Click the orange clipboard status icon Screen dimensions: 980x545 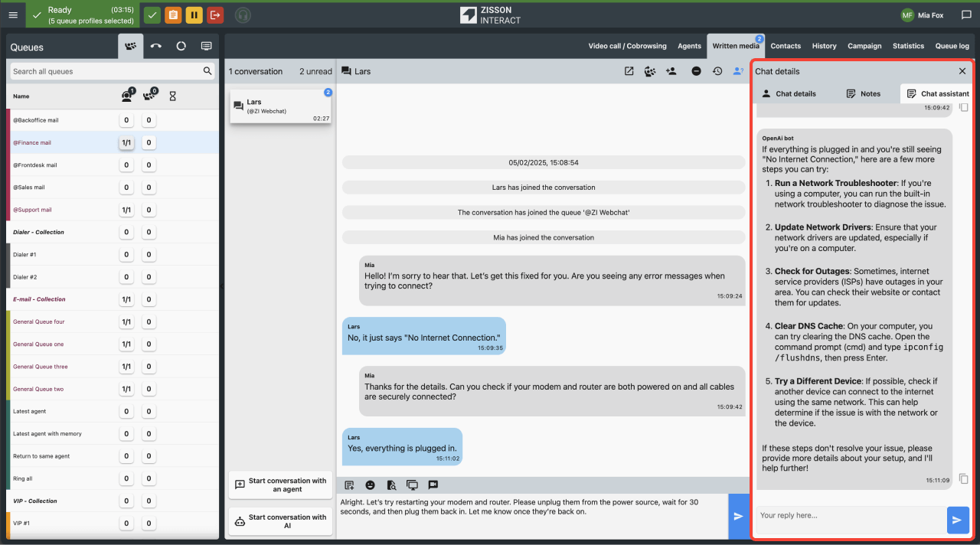pyautogui.click(x=174, y=15)
